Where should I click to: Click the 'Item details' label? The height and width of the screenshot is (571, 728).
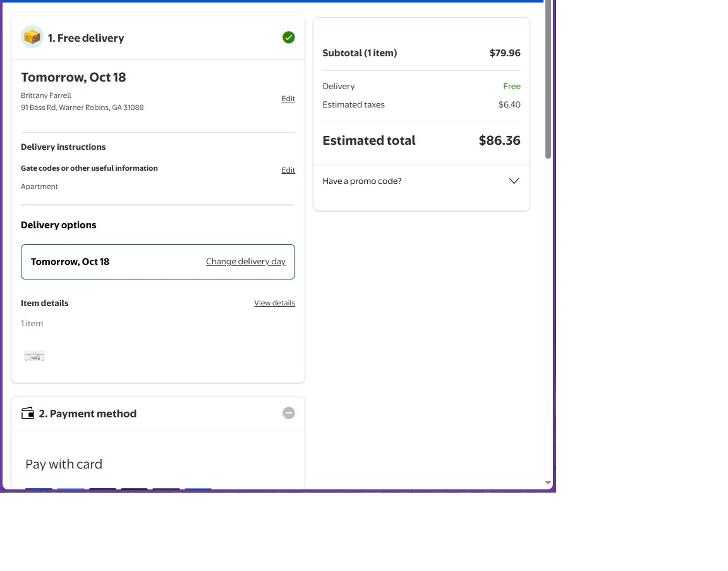(x=45, y=303)
